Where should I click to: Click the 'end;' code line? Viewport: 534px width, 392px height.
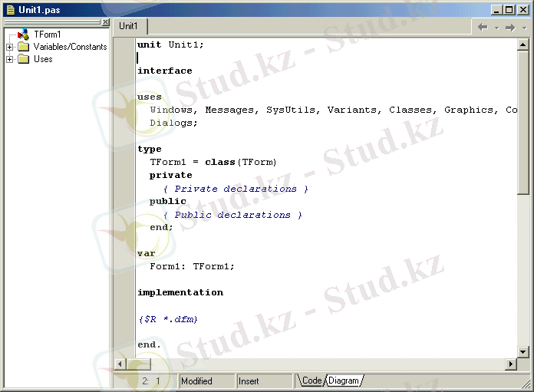pyautogui.click(x=161, y=227)
